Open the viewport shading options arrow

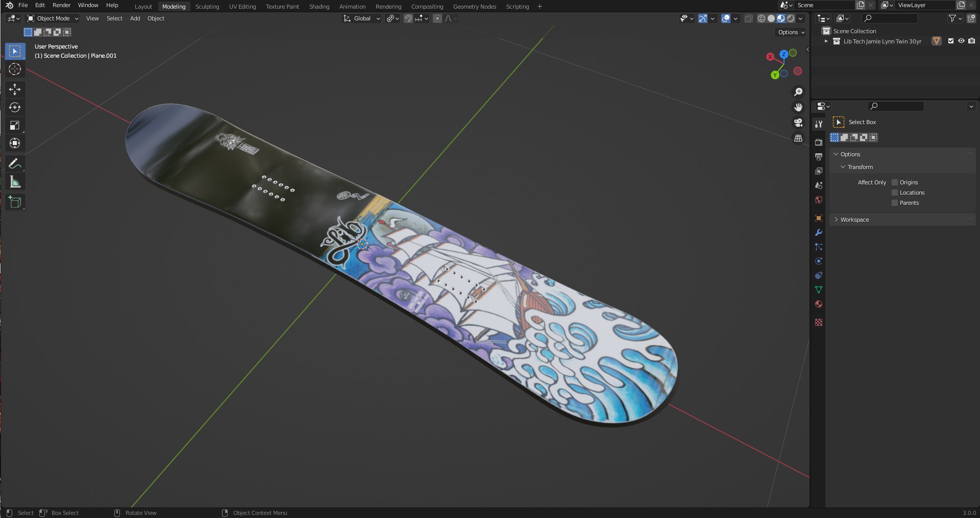coord(800,18)
